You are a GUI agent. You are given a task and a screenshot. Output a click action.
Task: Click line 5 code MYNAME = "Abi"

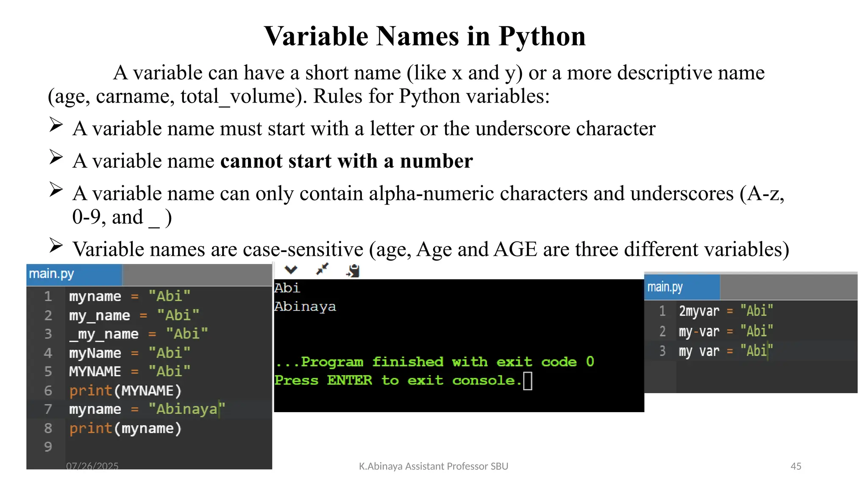tap(130, 372)
